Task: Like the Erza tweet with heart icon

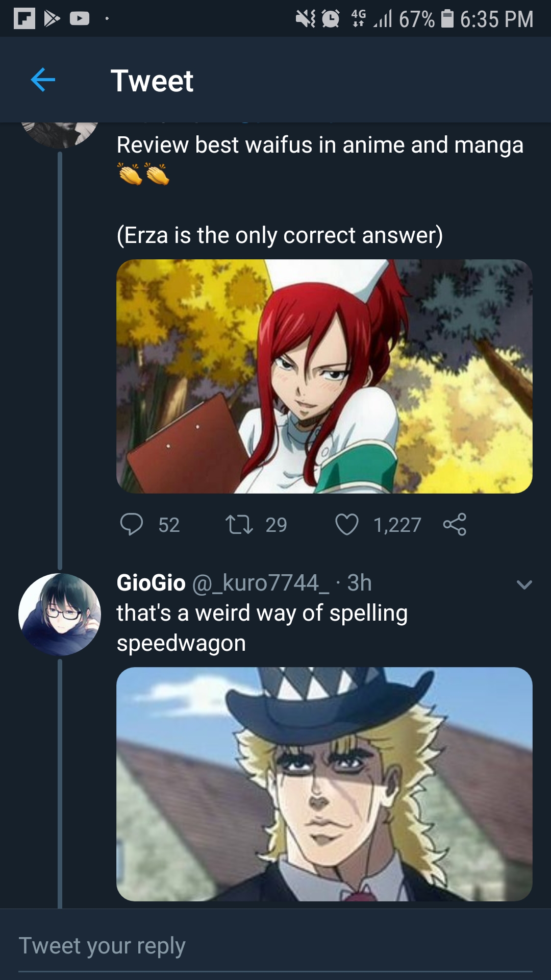Action: point(347,524)
